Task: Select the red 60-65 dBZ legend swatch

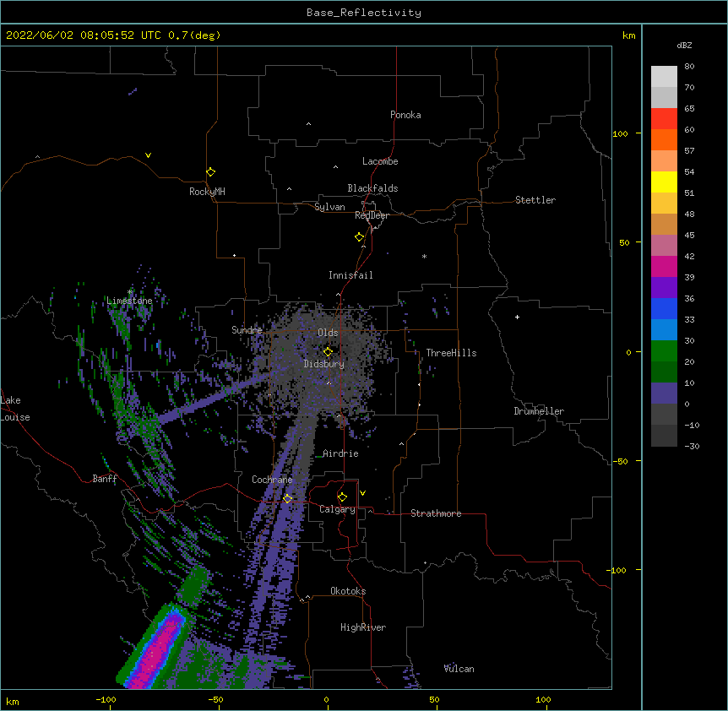Action: [x=664, y=119]
